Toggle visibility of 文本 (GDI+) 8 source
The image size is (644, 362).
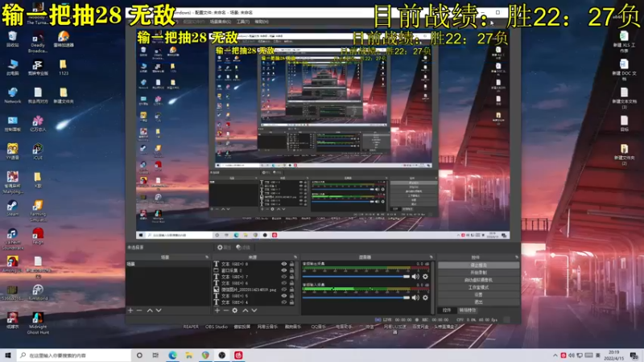(x=284, y=264)
